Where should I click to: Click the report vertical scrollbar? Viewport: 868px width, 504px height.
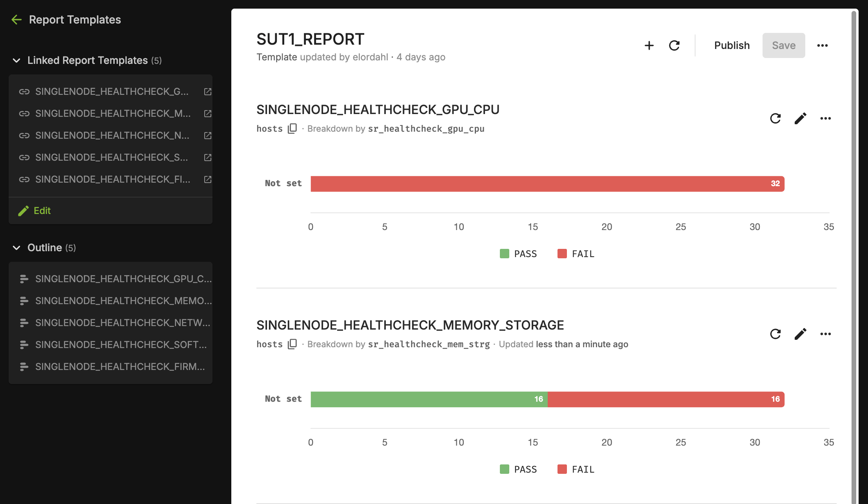coord(853,257)
